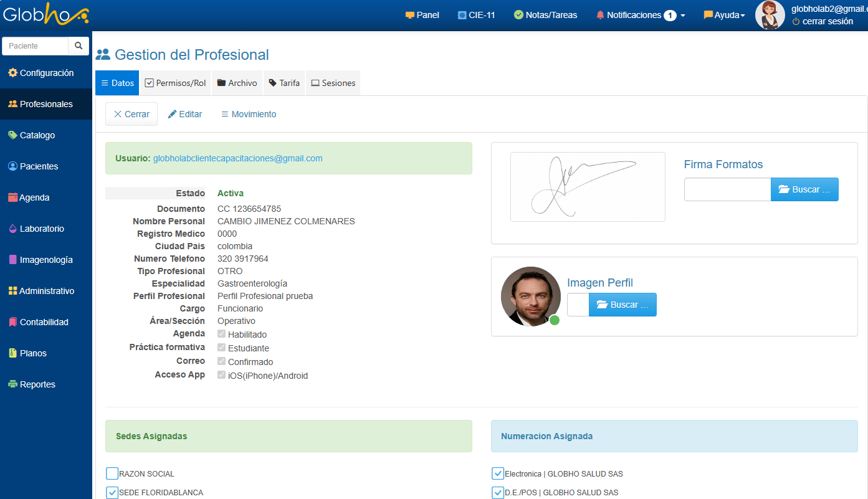Uncheck Electronica GLOBHO SALUD SAS numbering
The height and width of the screenshot is (499, 868).
[497, 473]
